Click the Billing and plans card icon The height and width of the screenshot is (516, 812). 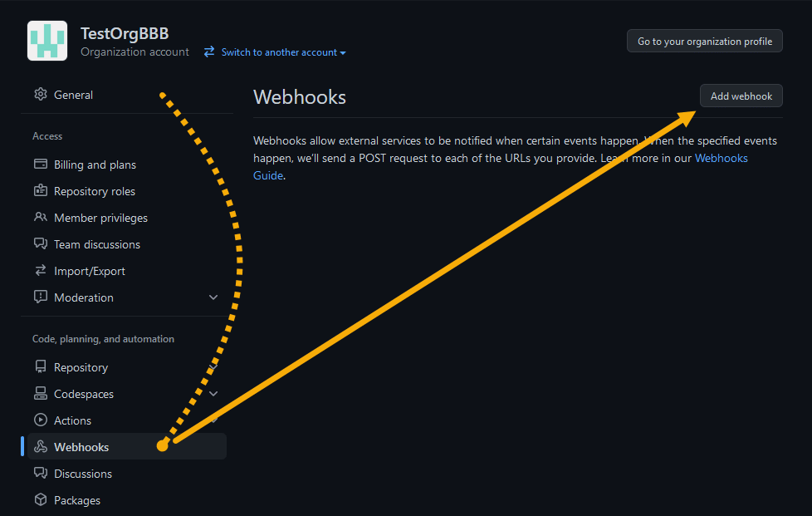pyautogui.click(x=40, y=165)
